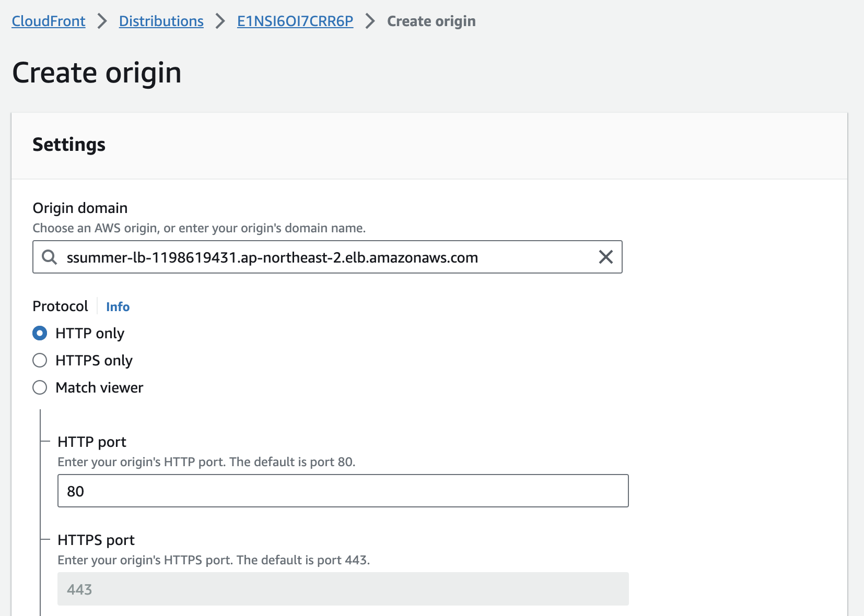This screenshot has width=864, height=616.
Task: Click the Settings section header
Action: [x=69, y=145]
